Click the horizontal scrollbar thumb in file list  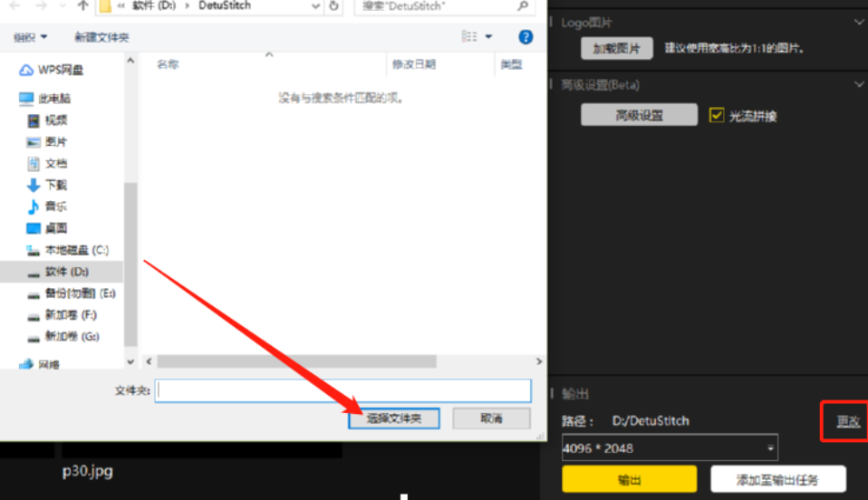pos(296,361)
